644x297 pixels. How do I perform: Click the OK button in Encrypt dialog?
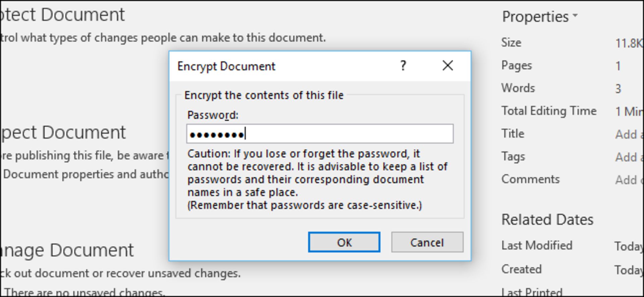(x=344, y=242)
